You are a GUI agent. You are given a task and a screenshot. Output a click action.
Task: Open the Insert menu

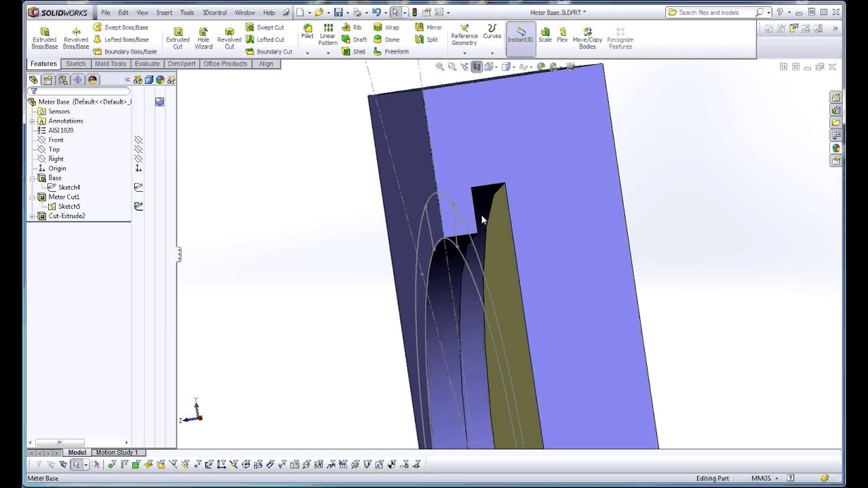164,12
